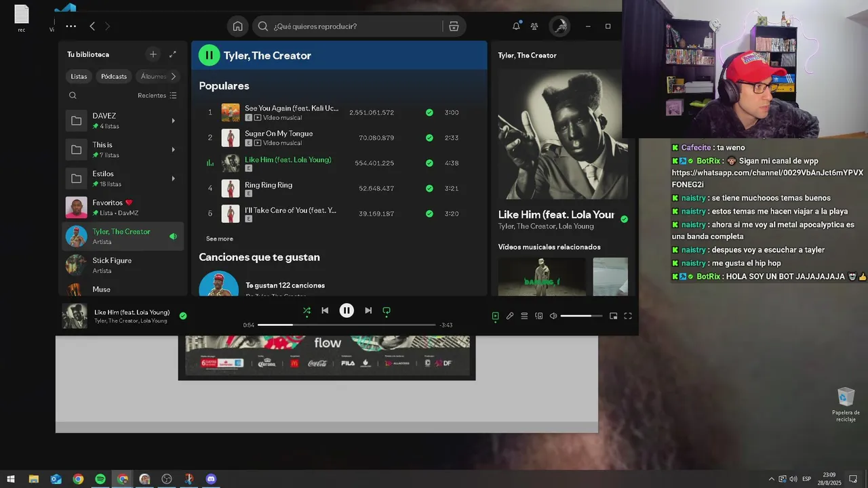
Task: Open Stick Figure artist in library
Action: 123,265
